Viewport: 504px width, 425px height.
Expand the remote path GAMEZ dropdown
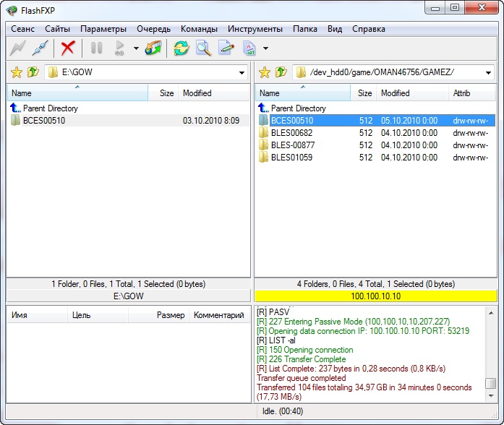tap(490, 73)
